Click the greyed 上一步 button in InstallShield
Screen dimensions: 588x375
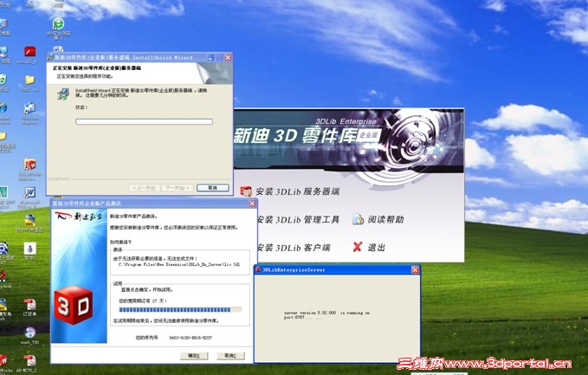(145, 188)
